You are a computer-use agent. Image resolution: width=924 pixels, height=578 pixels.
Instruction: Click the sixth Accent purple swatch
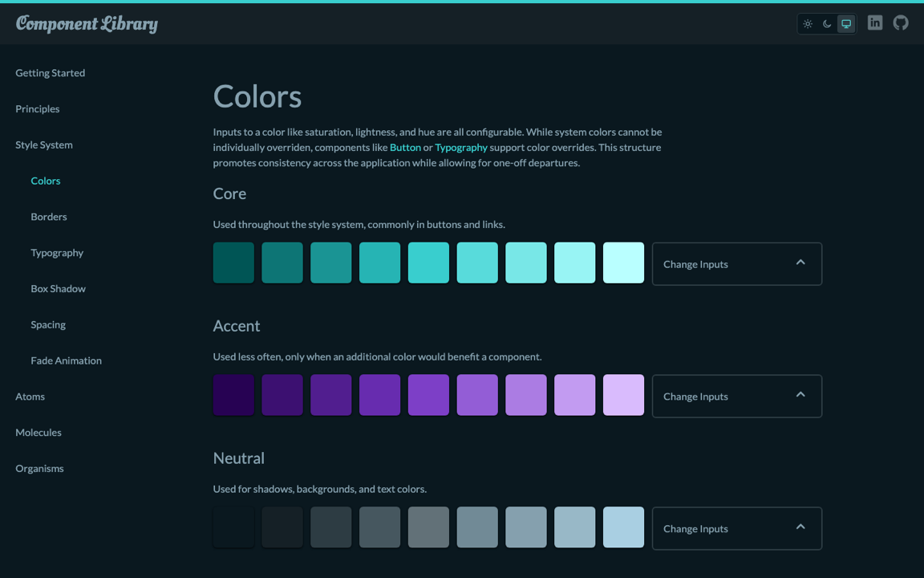477,395
